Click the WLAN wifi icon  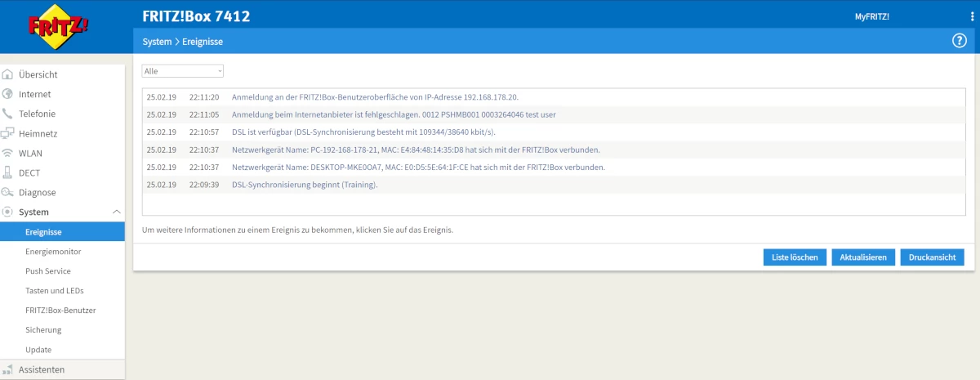point(8,153)
